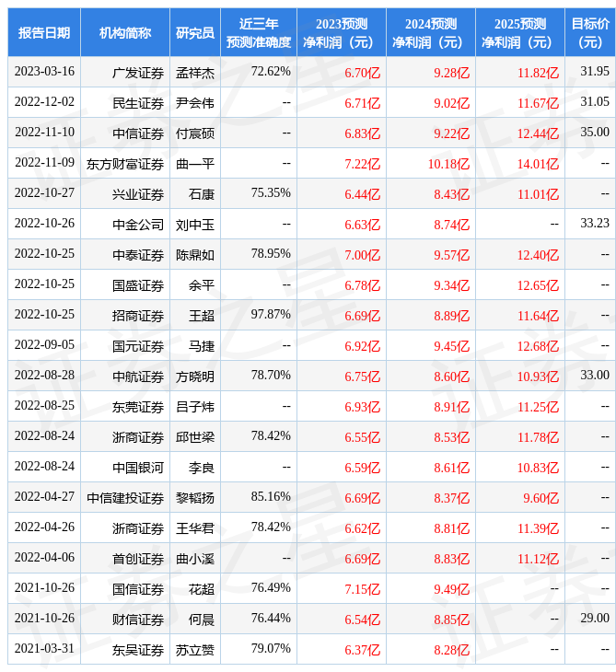This screenshot has width=616, height=672.
Task: Click 兴业证券 institution cell
Action: [138, 194]
